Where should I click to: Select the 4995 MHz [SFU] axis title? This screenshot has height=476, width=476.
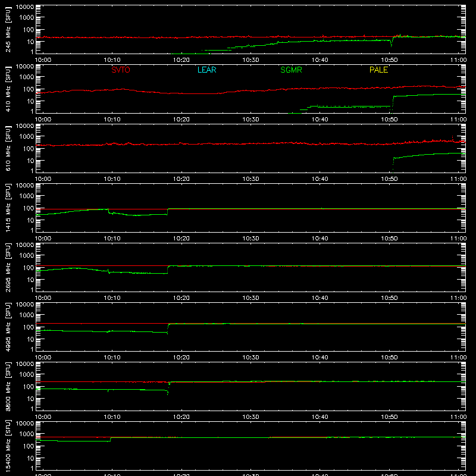pyautogui.click(x=8, y=327)
